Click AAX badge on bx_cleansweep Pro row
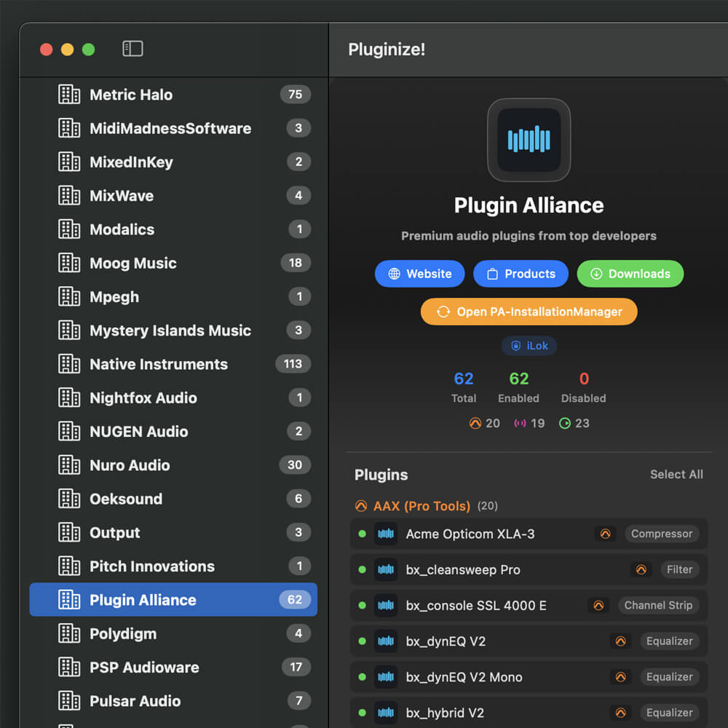 click(641, 570)
